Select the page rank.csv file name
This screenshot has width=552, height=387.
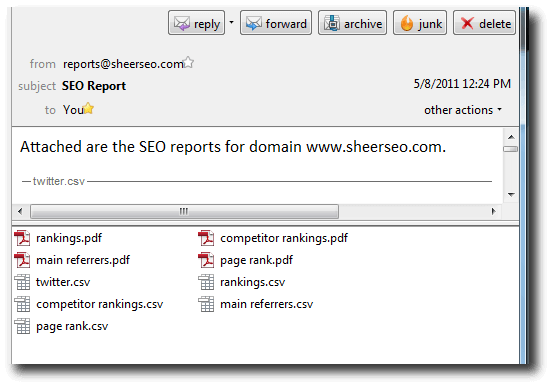tap(72, 326)
